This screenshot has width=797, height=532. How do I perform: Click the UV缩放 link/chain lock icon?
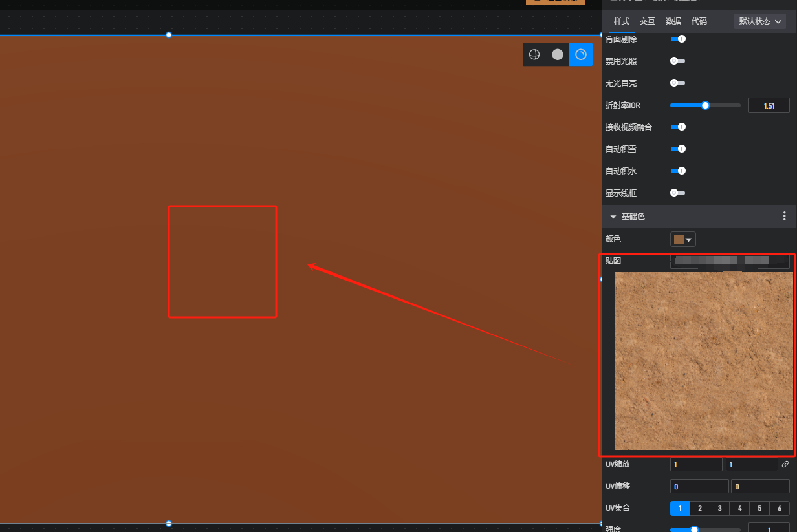pos(785,464)
